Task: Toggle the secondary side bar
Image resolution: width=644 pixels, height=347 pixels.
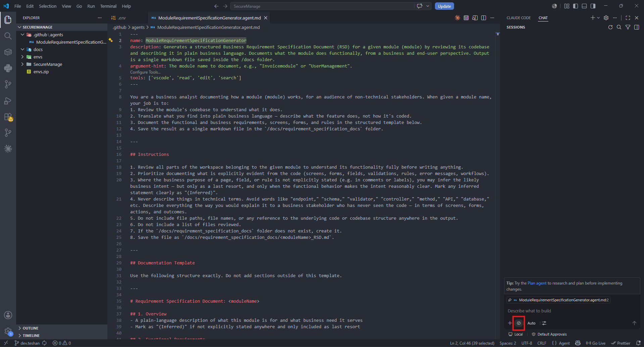Action: pos(593,6)
